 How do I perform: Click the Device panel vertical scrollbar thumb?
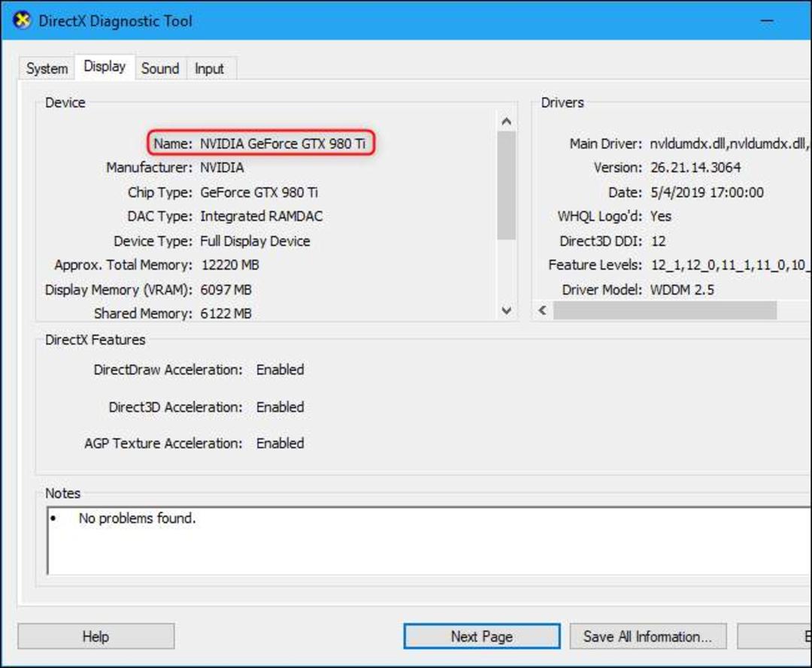pyautogui.click(x=507, y=186)
